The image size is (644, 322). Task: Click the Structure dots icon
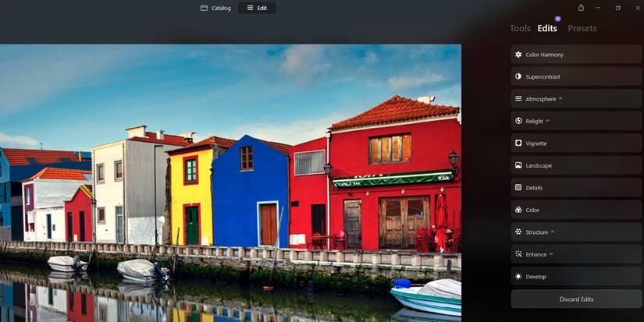[x=518, y=232]
